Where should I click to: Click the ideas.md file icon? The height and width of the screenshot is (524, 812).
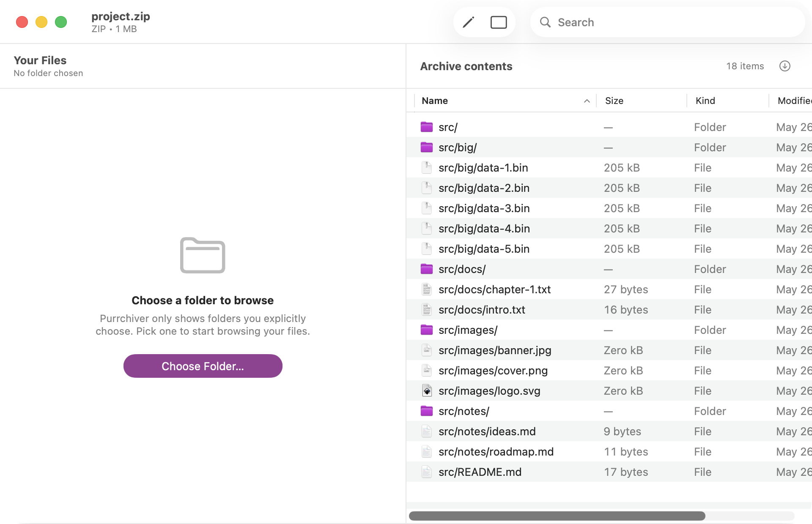427,431
